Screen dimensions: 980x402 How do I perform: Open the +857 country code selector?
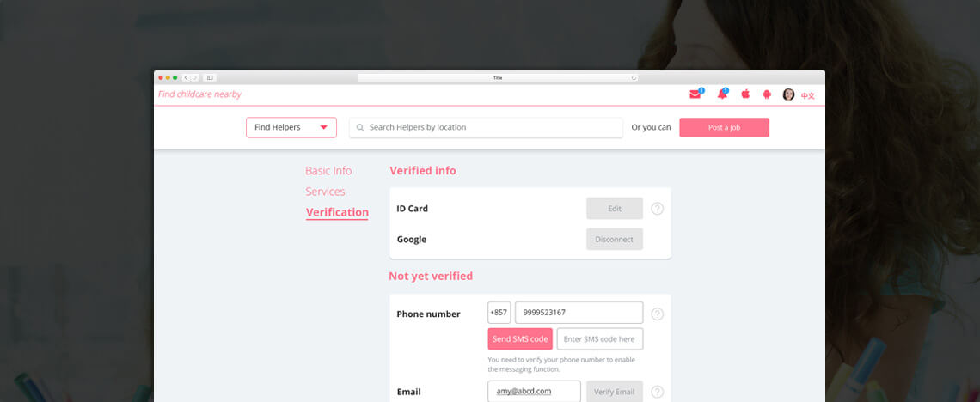click(499, 312)
